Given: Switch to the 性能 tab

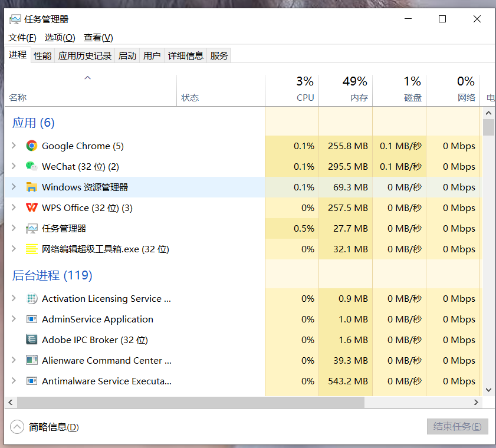Looking at the screenshot, I should coord(42,55).
